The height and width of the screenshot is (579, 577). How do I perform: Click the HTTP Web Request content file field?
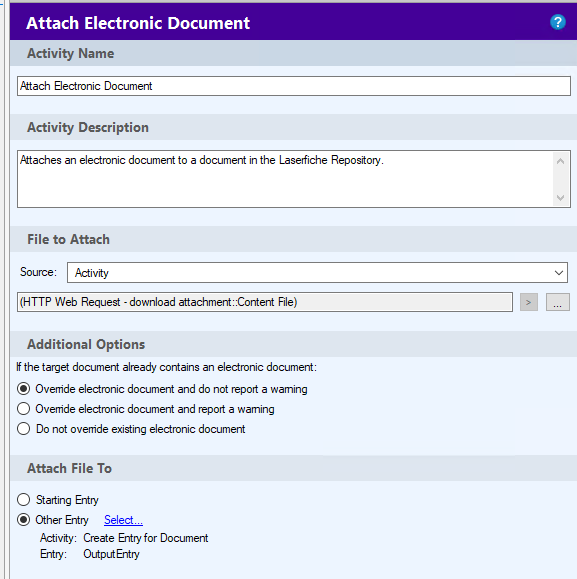[x=265, y=302]
